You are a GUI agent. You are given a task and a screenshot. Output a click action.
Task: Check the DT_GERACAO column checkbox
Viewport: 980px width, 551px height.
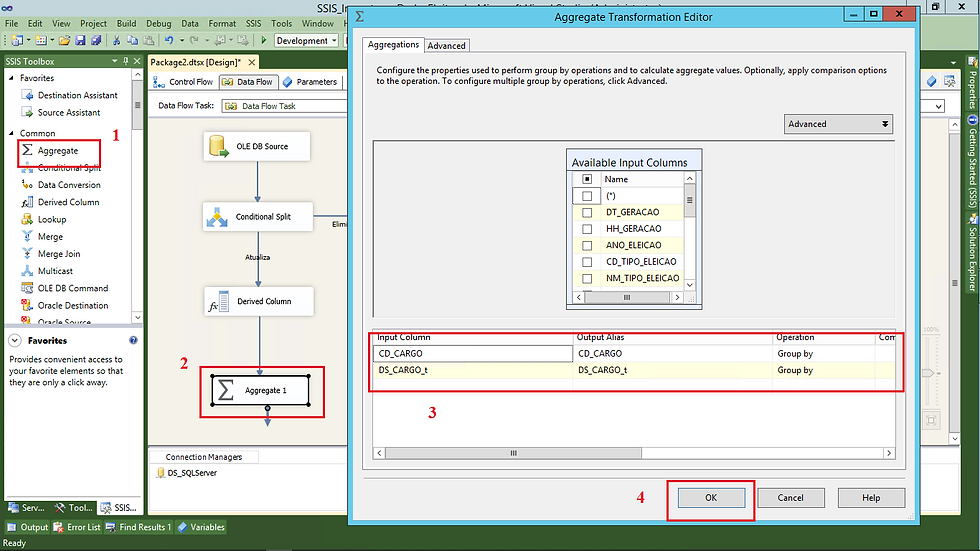(587, 212)
